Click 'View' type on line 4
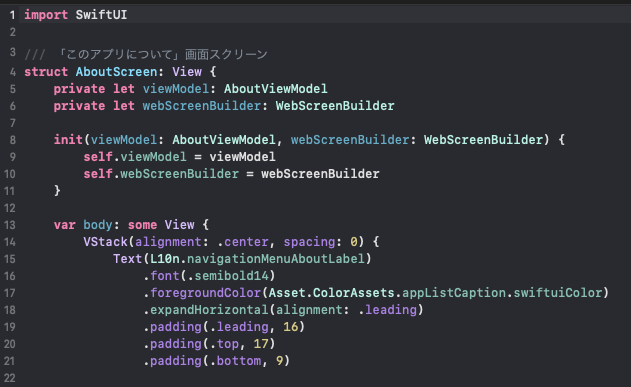 [187, 72]
